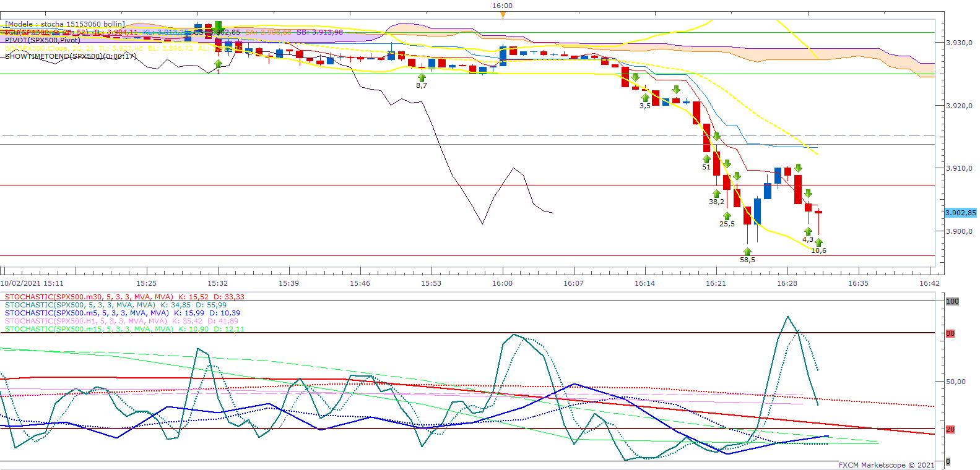
Task: Select the STOCHASTIC SPX500.m30 indicator label
Action: 124,297
